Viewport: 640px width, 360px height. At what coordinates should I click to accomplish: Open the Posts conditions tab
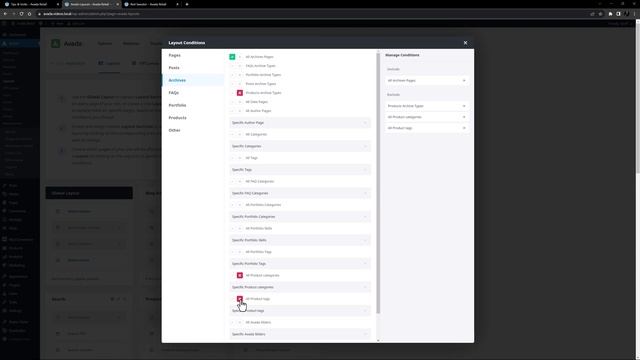[193, 68]
